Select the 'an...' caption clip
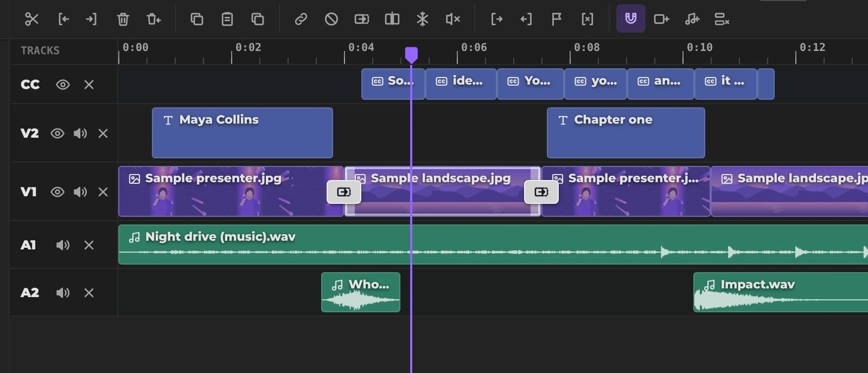 coord(661,84)
